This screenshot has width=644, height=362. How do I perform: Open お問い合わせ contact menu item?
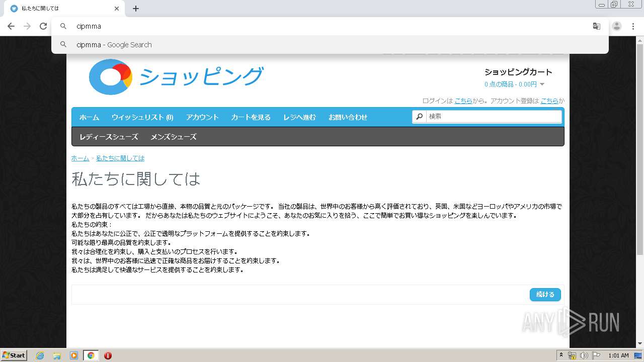click(x=348, y=117)
